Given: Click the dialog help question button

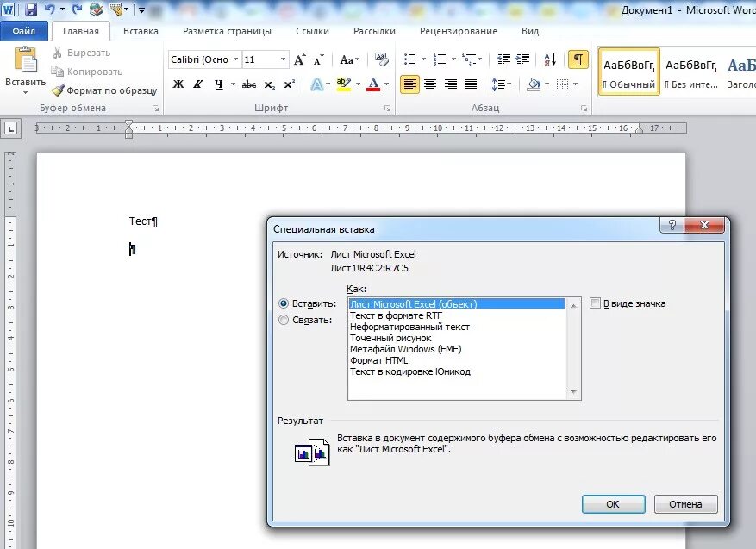Looking at the screenshot, I should pyautogui.click(x=672, y=225).
